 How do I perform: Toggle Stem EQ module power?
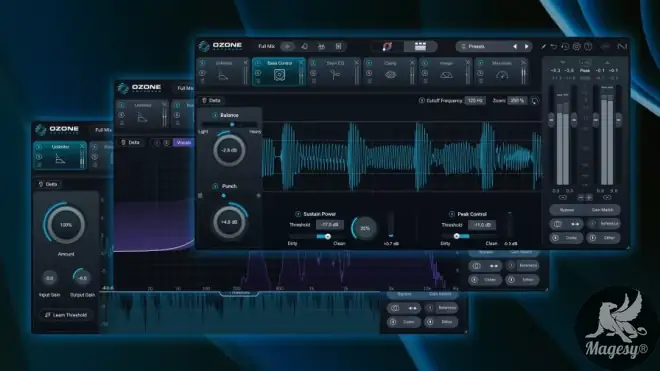tap(313, 63)
